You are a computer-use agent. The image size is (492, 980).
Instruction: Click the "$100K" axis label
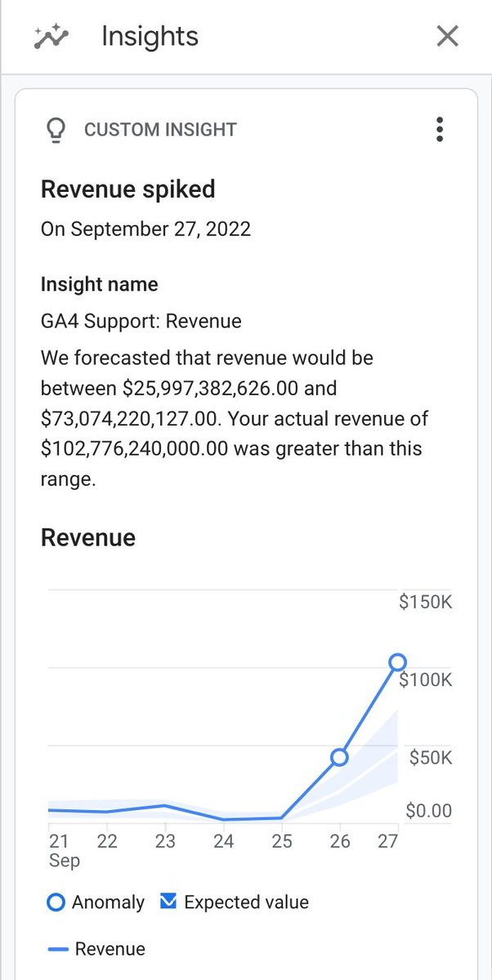(426, 680)
